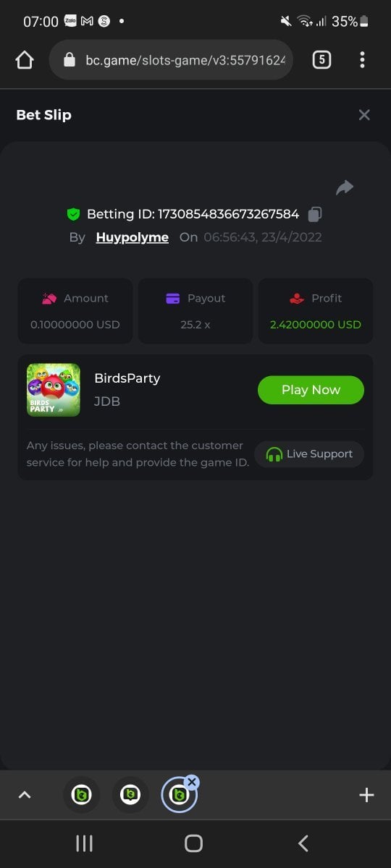Screen dimensions: 391x868
Task: Open the browser three-dot menu
Action: click(362, 60)
